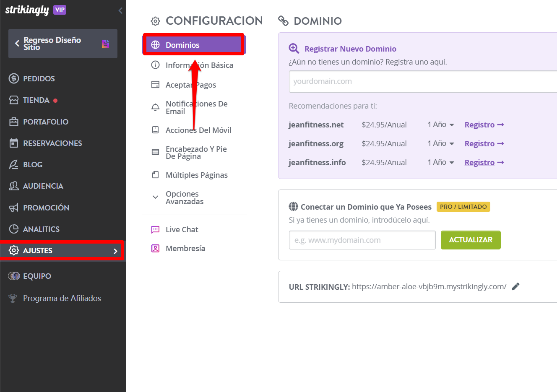Open Membresía settings
557x392 pixels.
(185, 248)
